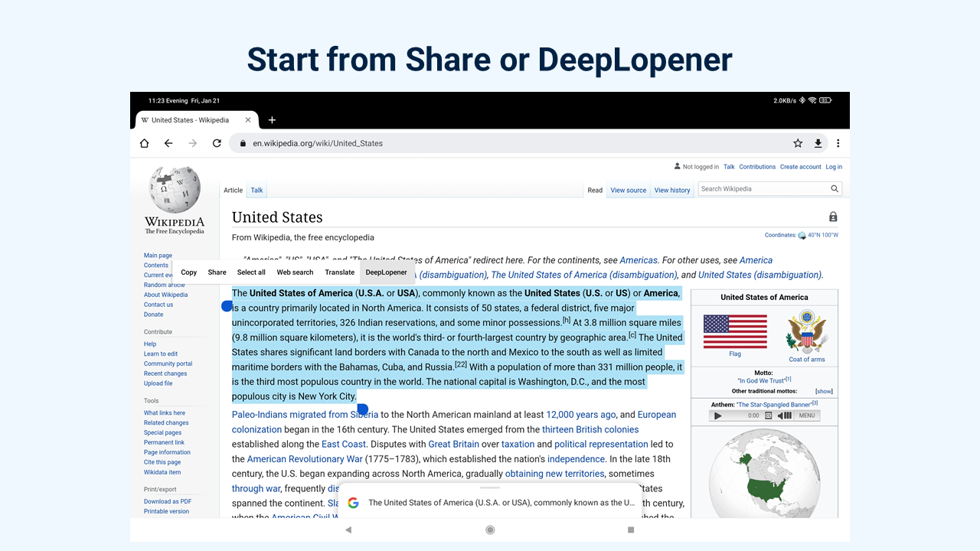
Task: Switch to the Talk tab
Action: click(x=256, y=190)
